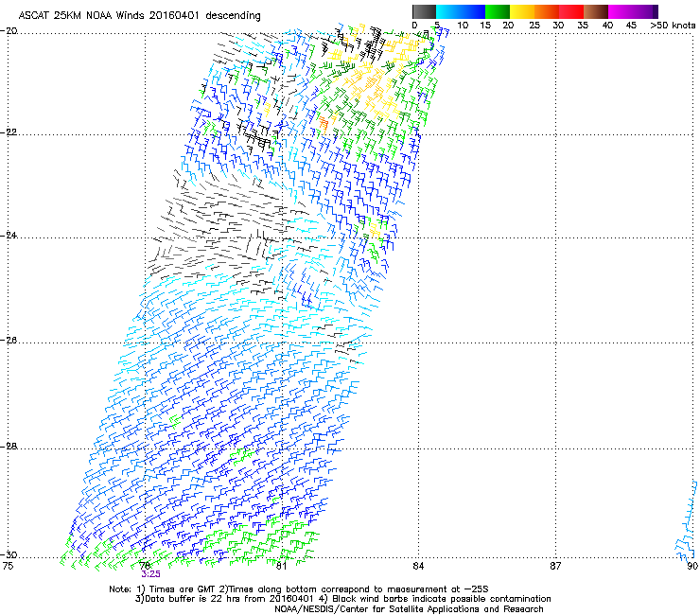The image size is (700, 615).
Task: Click the '-30' latitude axis label
Action: click(9, 554)
